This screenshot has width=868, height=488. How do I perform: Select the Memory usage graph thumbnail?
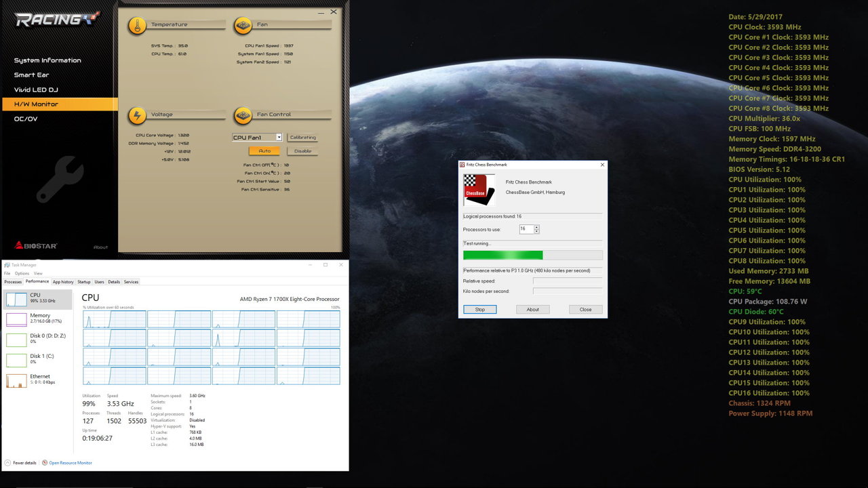(x=16, y=319)
